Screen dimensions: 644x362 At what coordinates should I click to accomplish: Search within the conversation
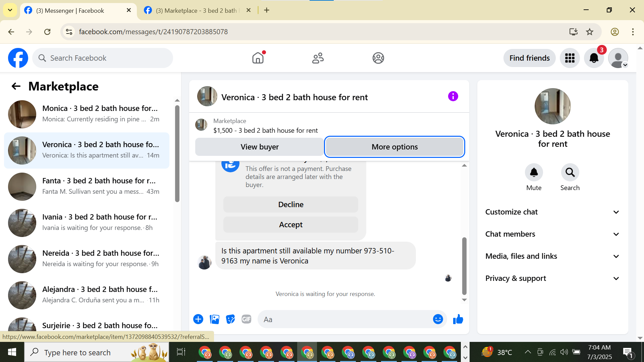570,172
